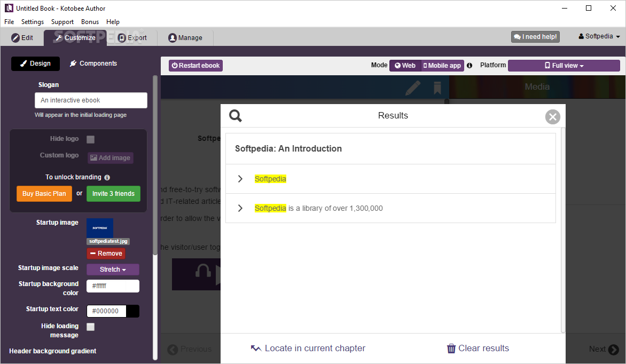This screenshot has width=626, height=364.
Task: Switch mode to Web
Action: click(x=405, y=66)
